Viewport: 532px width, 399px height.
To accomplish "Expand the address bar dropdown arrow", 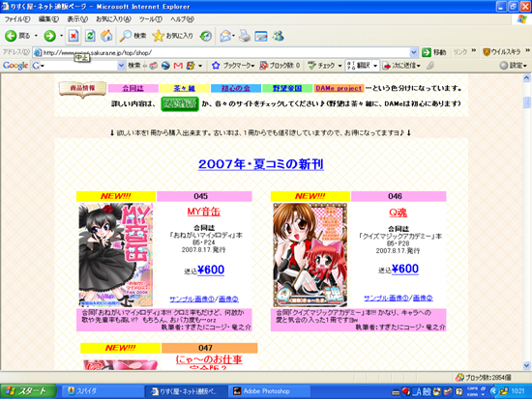I will coord(414,52).
